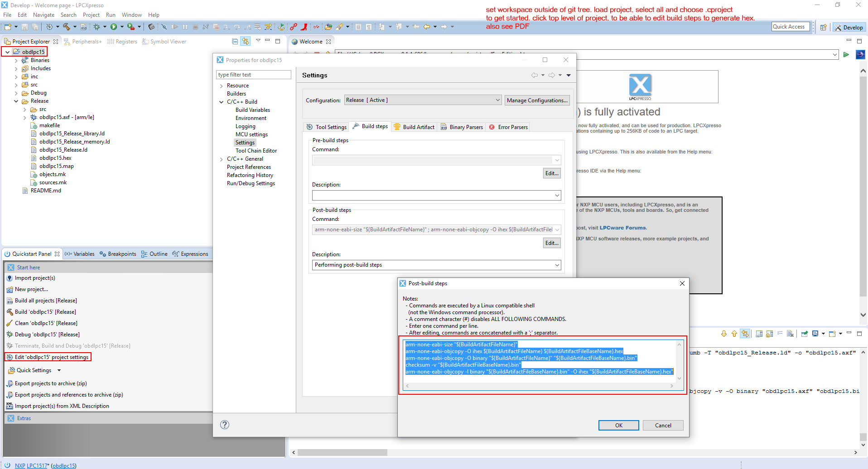
Task: Open the Configuration Release dropdown
Action: click(x=423, y=100)
